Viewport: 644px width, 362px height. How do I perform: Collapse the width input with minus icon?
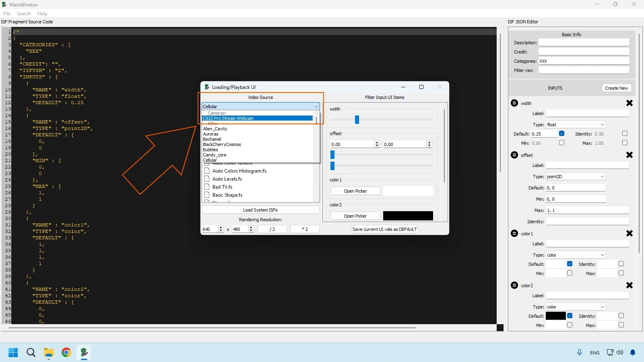514,103
